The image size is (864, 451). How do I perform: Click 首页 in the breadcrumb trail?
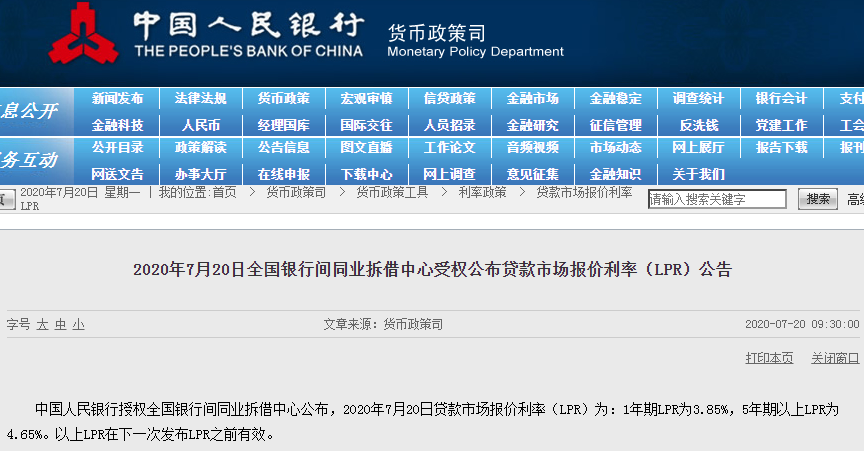(223, 192)
